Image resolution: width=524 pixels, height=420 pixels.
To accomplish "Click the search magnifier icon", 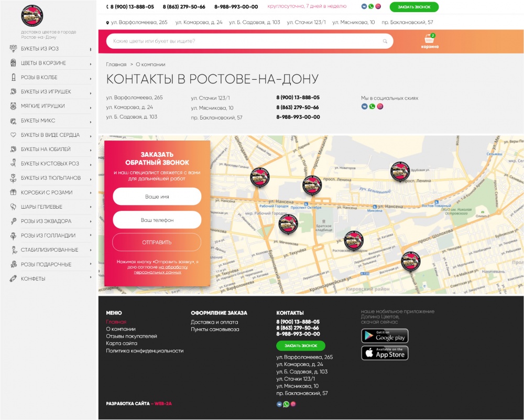I will tap(385, 41).
